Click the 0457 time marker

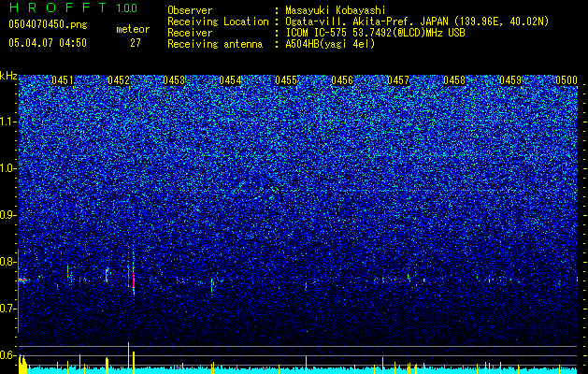(398, 80)
